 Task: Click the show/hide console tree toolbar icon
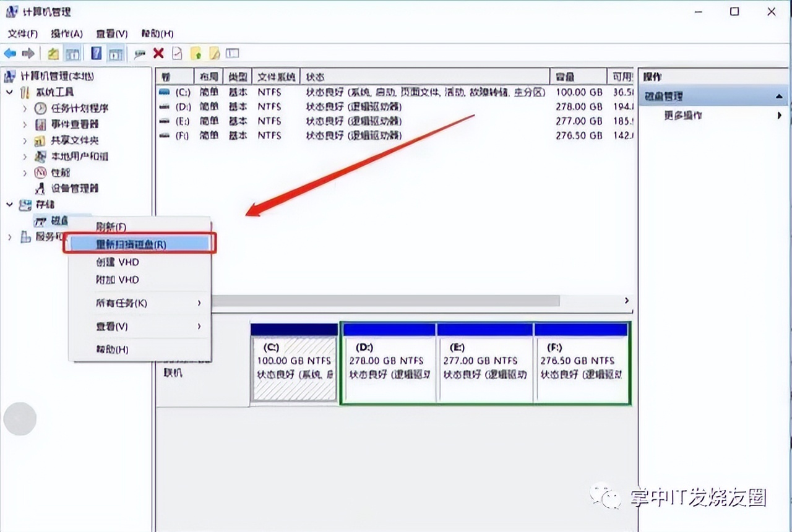(72, 53)
